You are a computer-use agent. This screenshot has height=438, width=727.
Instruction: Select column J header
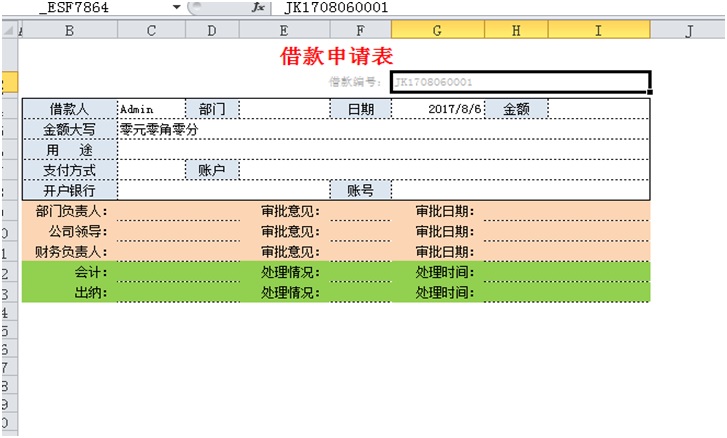click(x=689, y=30)
